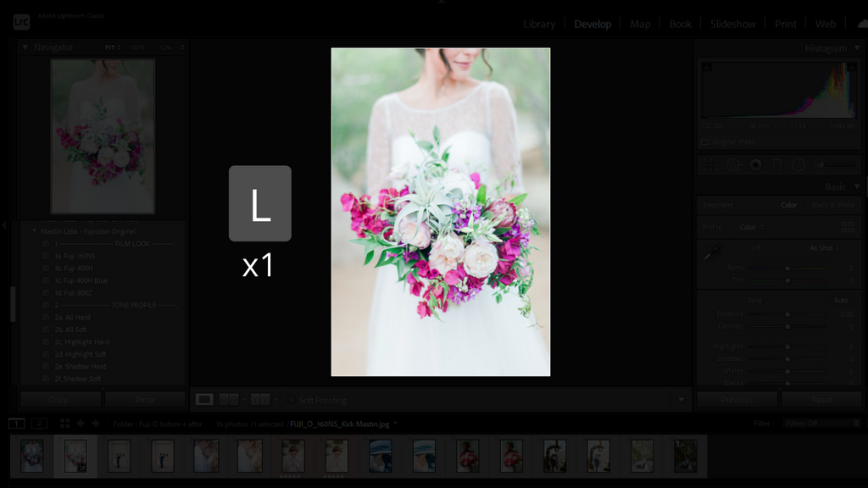Open the WB As Shot dropdown
The height and width of the screenshot is (488, 868).
coord(824,248)
